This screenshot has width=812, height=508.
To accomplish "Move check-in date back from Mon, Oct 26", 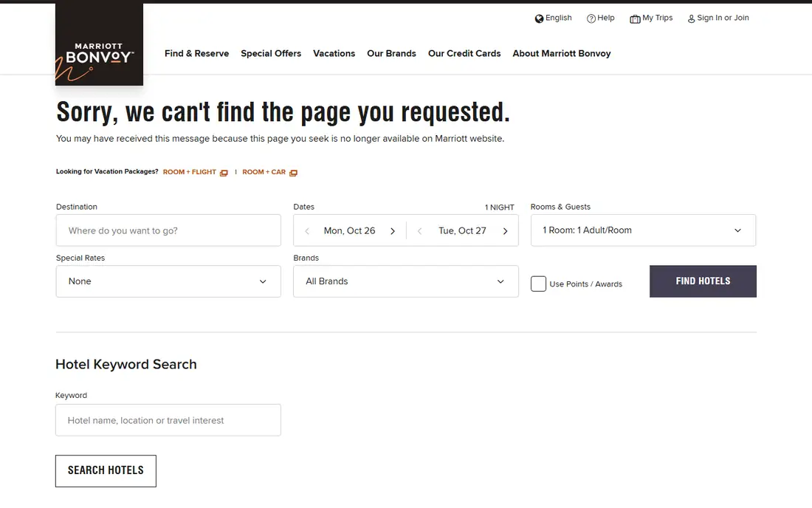I will click(307, 231).
